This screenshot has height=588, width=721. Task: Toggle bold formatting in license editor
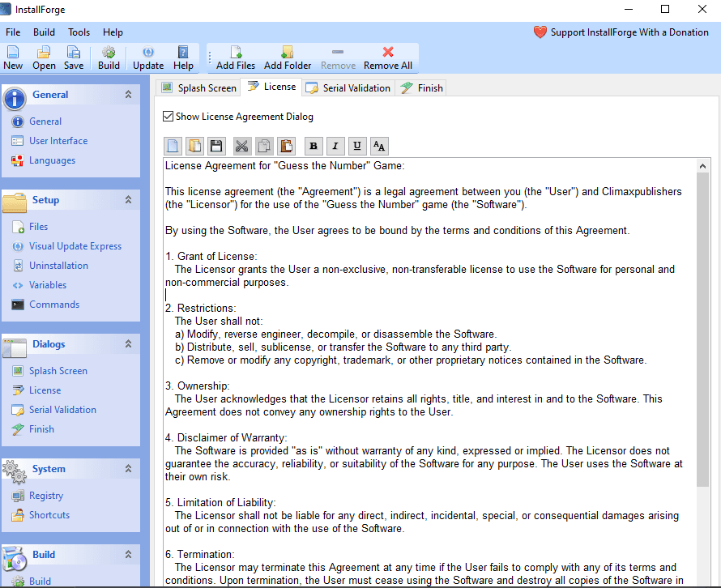pos(313,146)
